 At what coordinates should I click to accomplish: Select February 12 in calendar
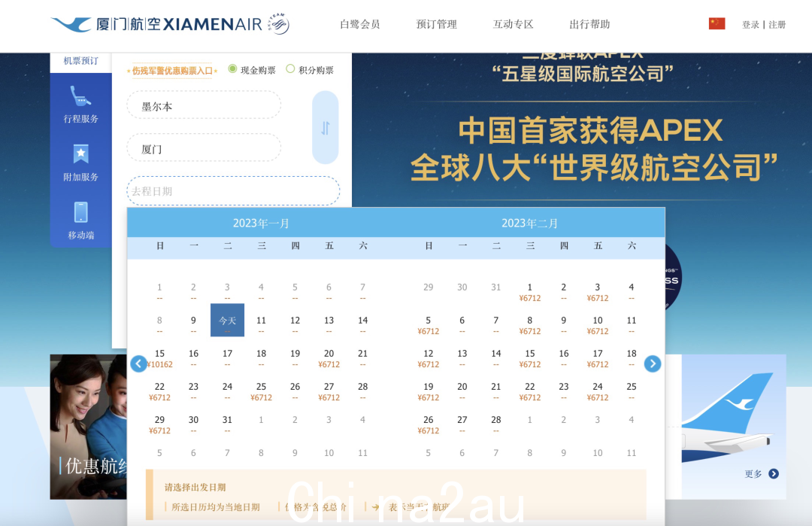(429, 358)
